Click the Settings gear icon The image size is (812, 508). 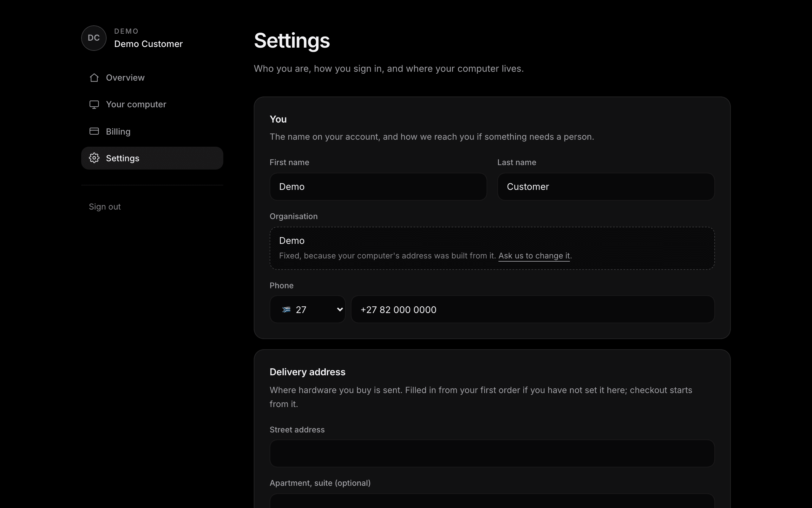94,158
